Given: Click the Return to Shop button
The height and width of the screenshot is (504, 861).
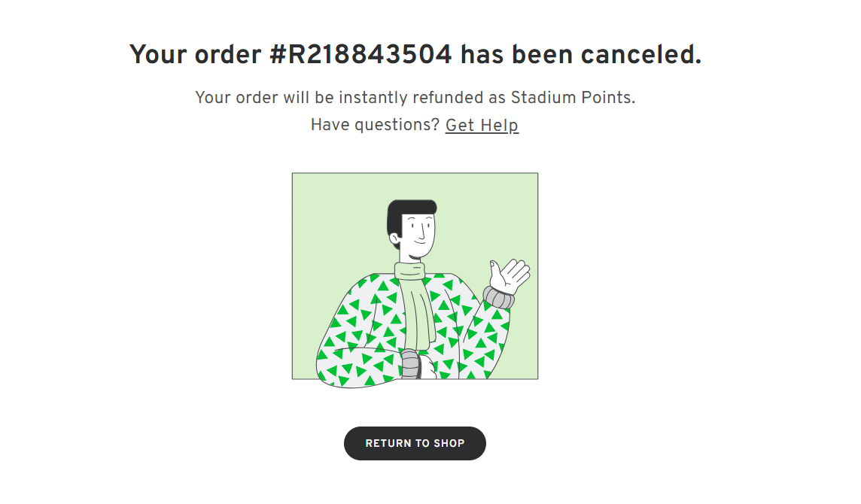Looking at the screenshot, I should point(415,443).
